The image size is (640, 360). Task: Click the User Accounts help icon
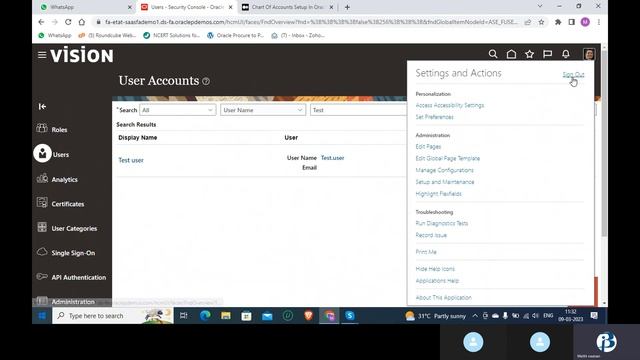[x=206, y=81]
